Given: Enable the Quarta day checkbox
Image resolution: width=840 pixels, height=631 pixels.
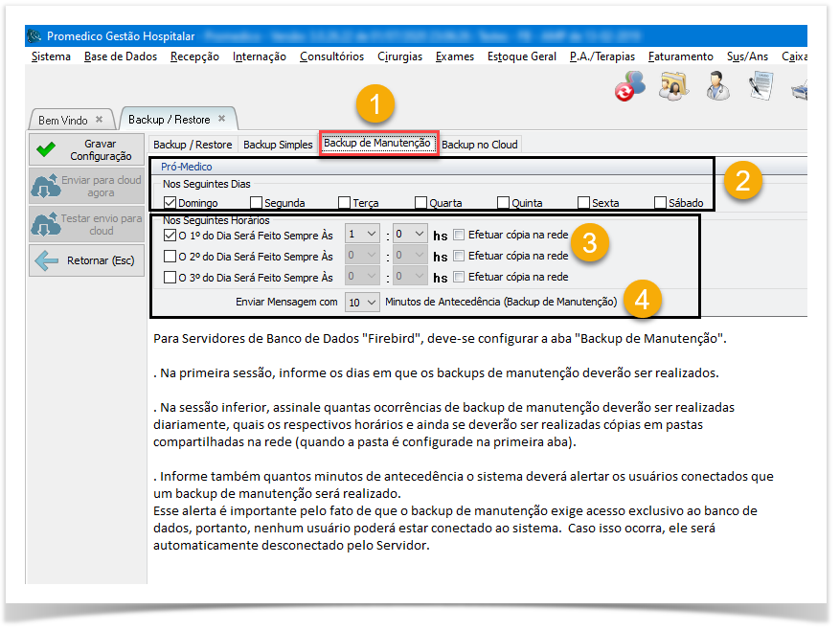Looking at the screenshot, I should coord(420,203).
